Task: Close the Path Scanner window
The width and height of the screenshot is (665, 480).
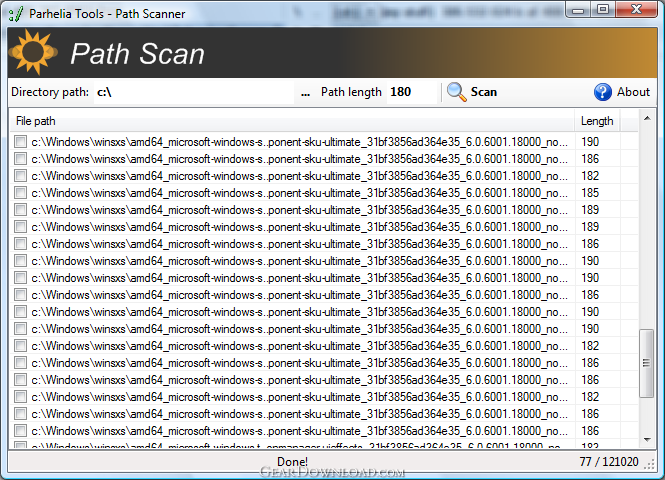Action: [636, 10]
